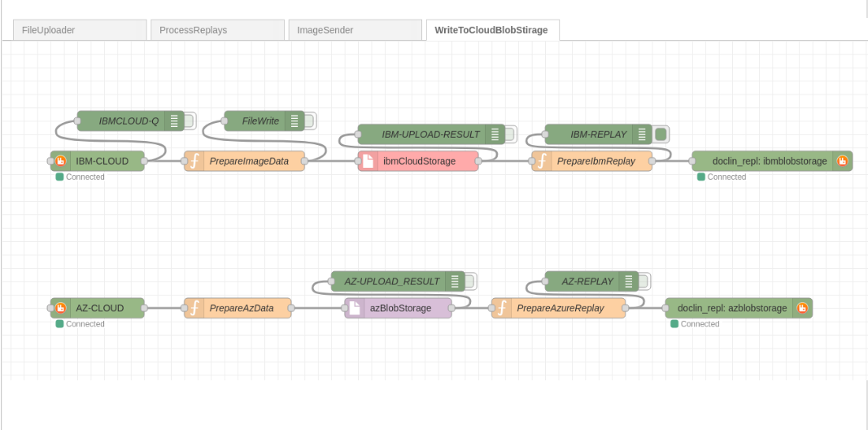This screenshot has width=868, height=430.
Task: Click the orange icon on doclin_repl: ibmblobstorage node
Action: [842, 161]
